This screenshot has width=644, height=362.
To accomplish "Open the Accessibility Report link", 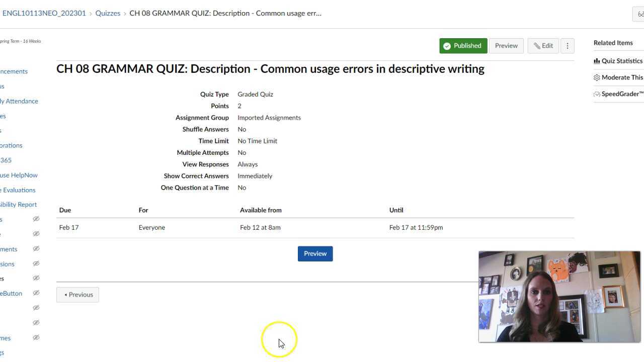I will tap(18, 204).
